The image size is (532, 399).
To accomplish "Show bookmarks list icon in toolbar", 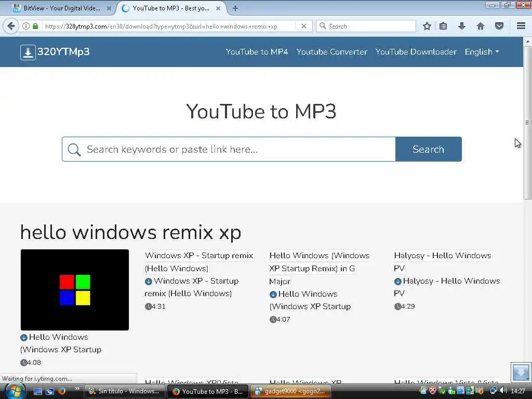I will 443,26.
